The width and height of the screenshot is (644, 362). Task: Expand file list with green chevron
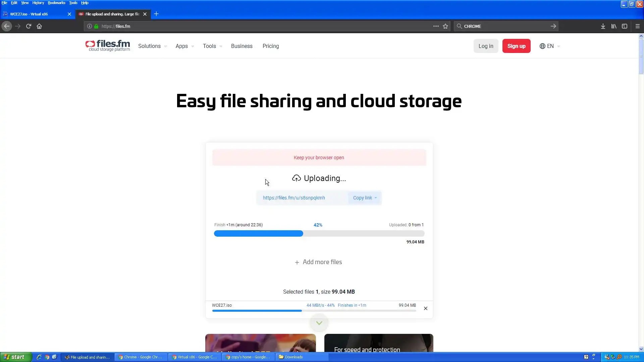coord(319,323)
